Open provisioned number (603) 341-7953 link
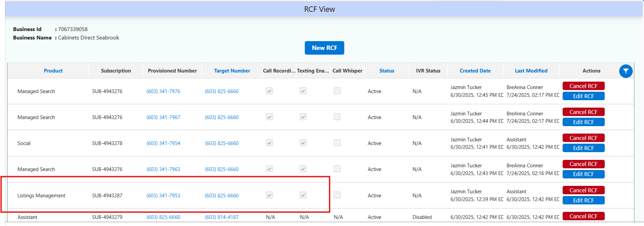Image resolution: width=644 pixels, height=226 pixels. tap(163, 196)
